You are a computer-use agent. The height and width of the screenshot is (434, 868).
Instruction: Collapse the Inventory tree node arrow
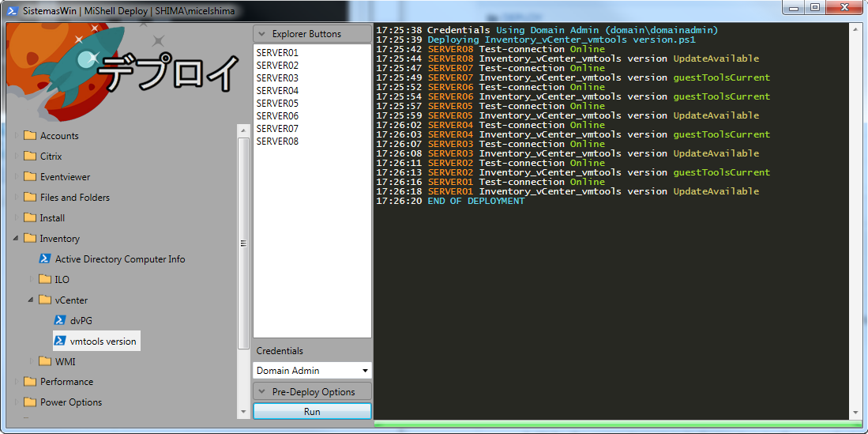16,238
